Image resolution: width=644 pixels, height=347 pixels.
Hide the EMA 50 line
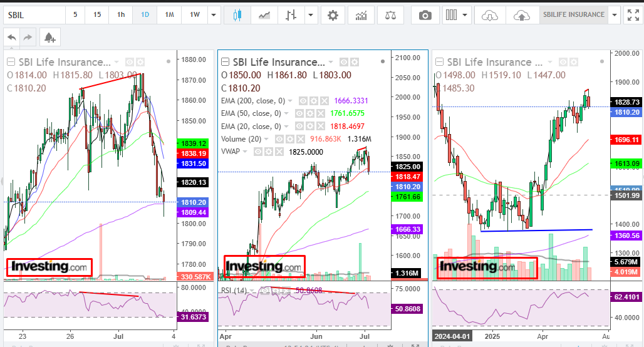[x=299, y=113]
